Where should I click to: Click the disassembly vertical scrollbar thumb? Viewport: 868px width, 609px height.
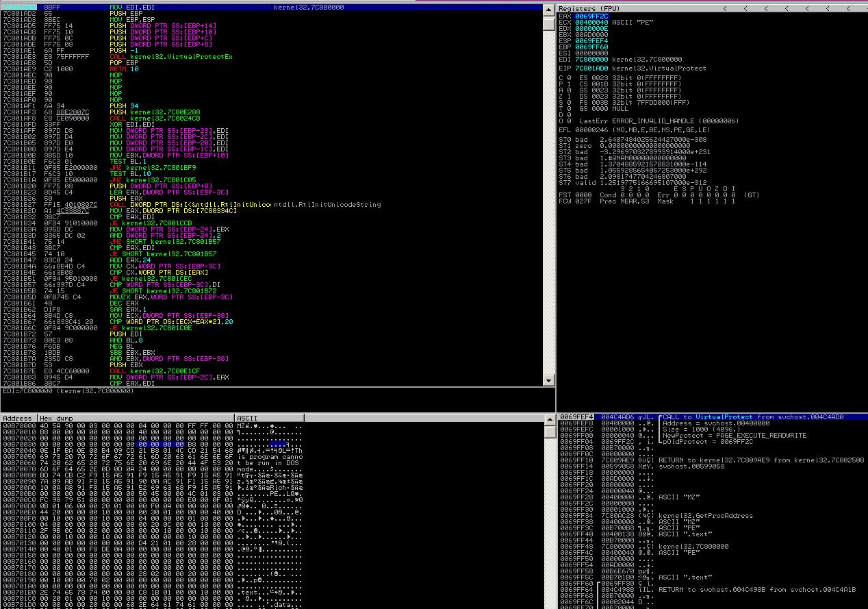point(548,23)
